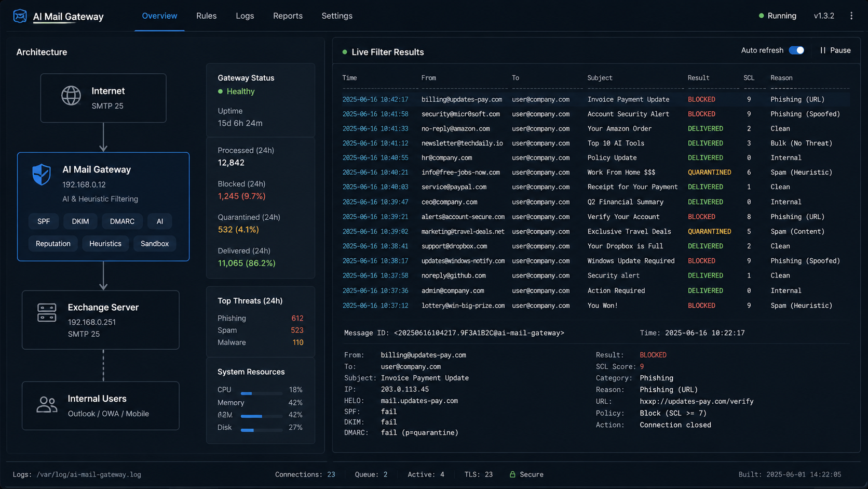Click the noreply@github.com sender

point(454,275)
